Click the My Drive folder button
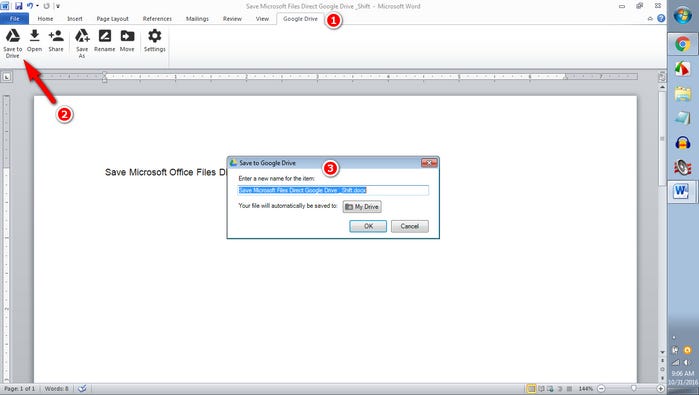 362,207
